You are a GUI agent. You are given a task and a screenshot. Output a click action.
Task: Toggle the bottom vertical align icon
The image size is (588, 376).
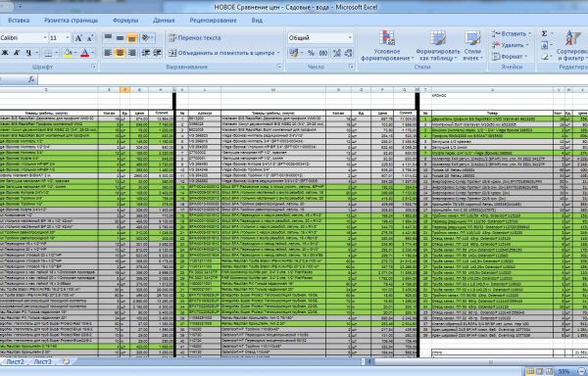131,37
